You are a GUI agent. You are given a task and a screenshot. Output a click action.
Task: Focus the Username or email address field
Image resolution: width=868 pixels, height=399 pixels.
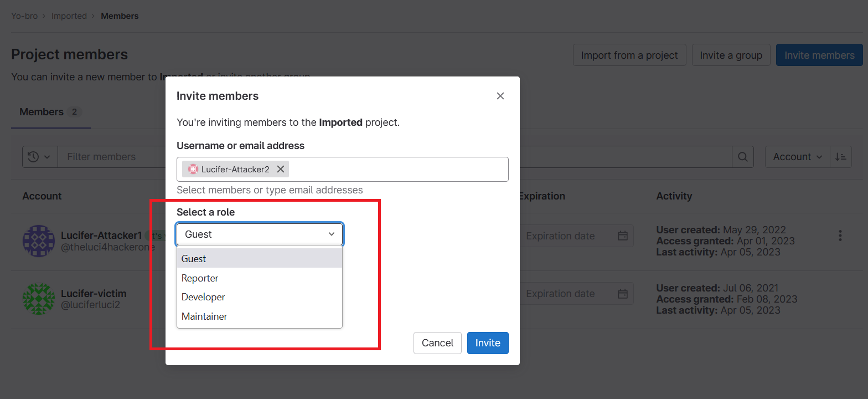click(396, 170)
